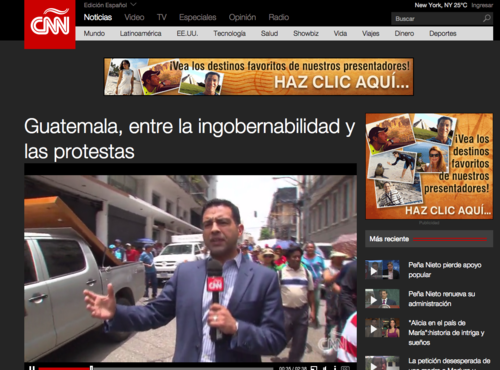Open the Video tab
This screenshot has height=370, width=500.
click(x=134, y=17)
